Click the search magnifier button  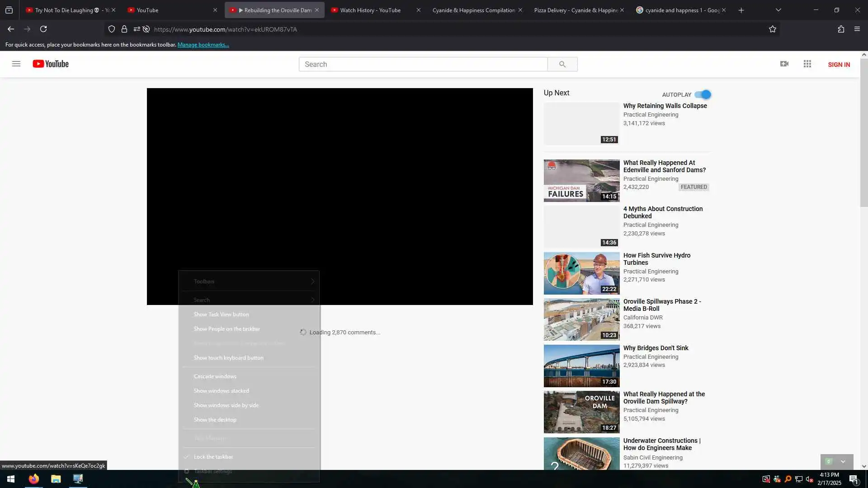(562, 64)
